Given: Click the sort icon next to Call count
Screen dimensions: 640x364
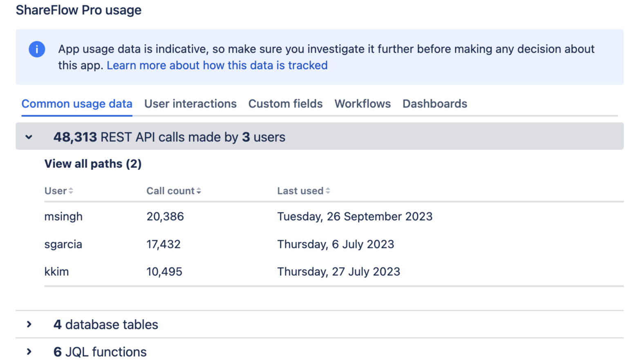Looking at the screenshot, I should 199,190.
